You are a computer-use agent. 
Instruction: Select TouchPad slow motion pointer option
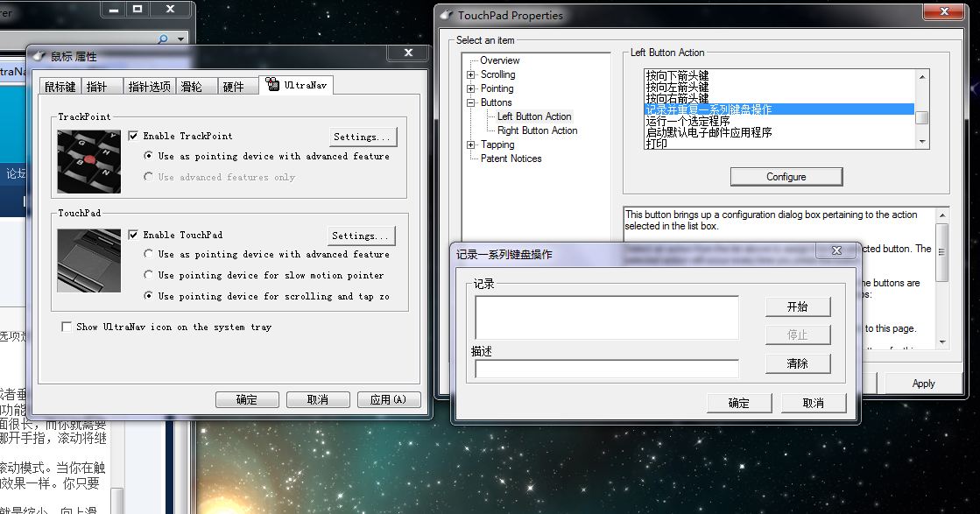click(149, 275)
